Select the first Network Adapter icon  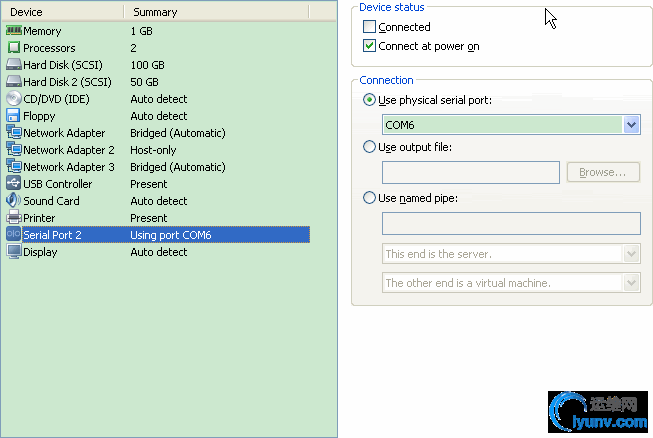tap(14, 132)
